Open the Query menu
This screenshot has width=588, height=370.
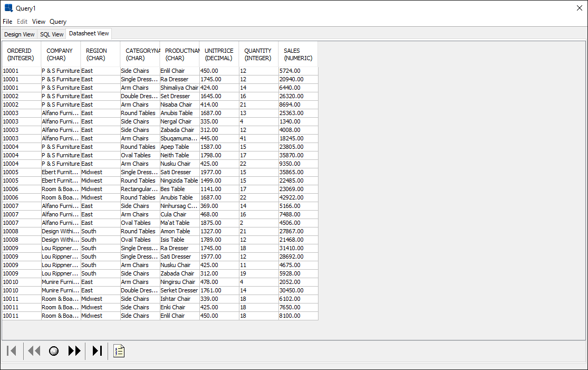point(58,22)
